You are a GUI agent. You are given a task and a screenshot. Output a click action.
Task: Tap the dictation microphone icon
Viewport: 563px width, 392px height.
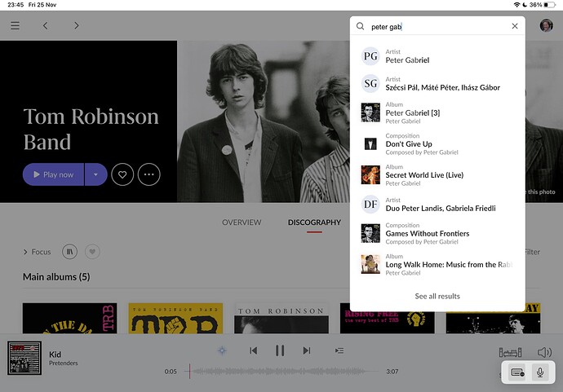[x=539, y=372]
